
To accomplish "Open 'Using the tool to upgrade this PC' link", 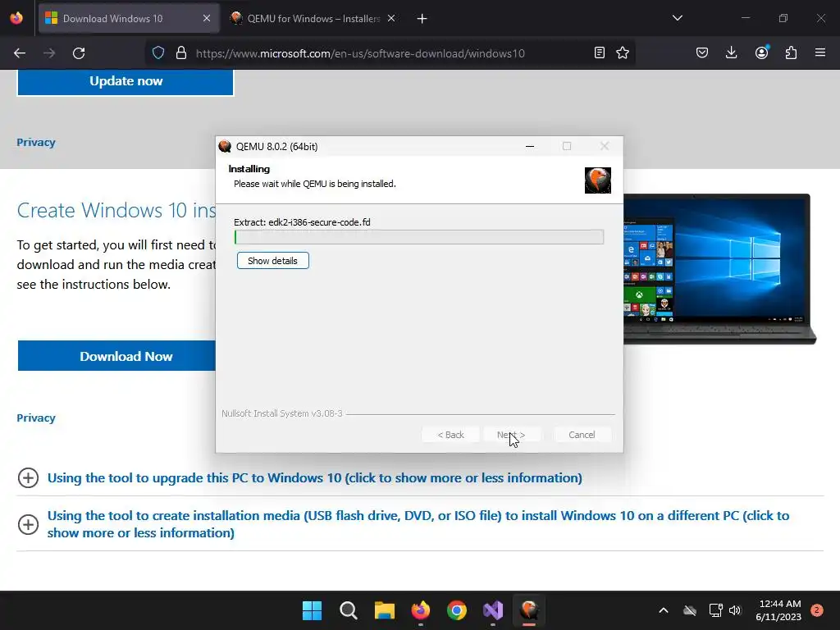I will (x=314, y=478).
